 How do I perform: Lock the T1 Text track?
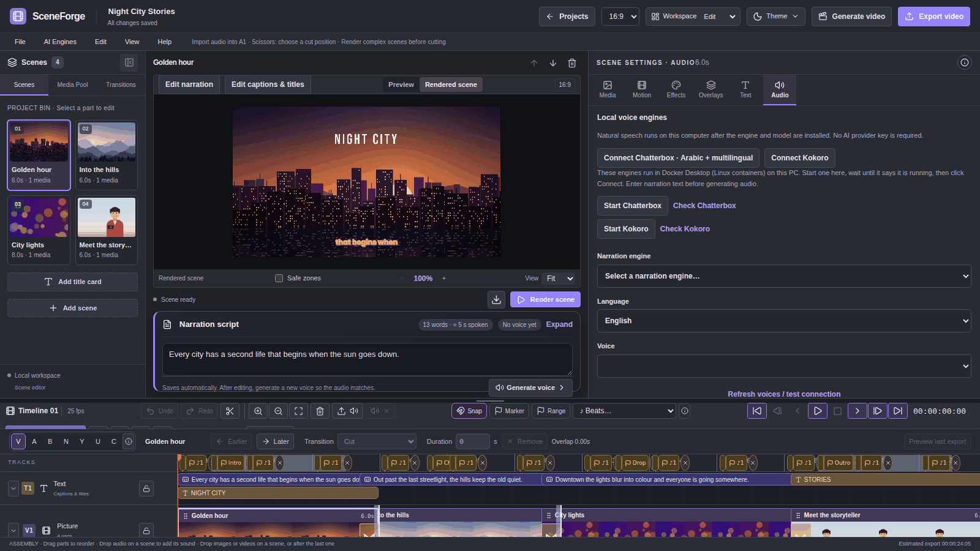146,489
